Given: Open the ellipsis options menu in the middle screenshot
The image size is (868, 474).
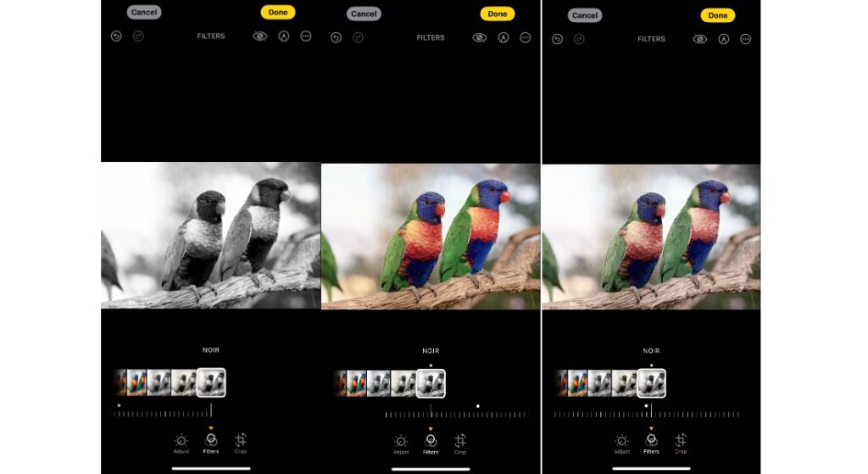Looking at the screenshot, I should pyautogui.click(x=526, y=38).
